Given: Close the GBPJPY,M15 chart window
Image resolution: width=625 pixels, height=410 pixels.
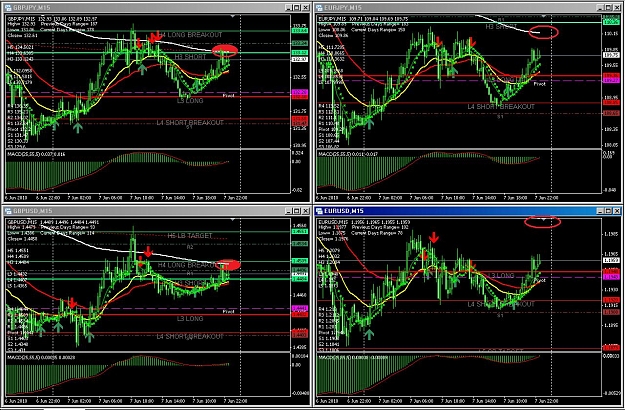Looking at the screenshot, I should (x=306, y=8).
